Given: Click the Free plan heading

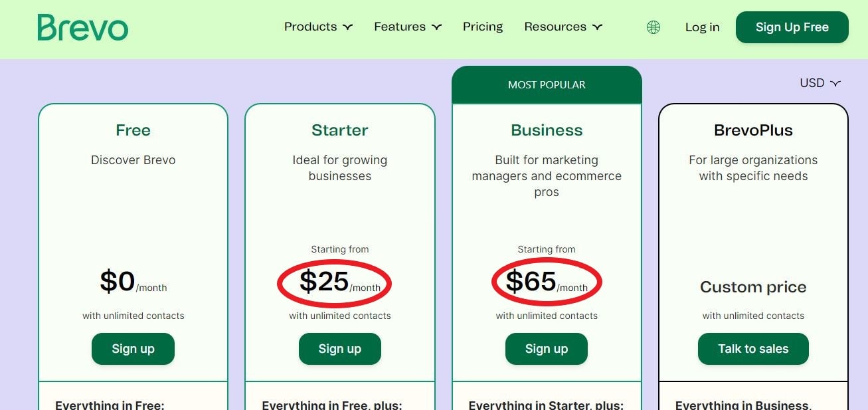Looking at the screenshot, I should [x=133, y=130].
